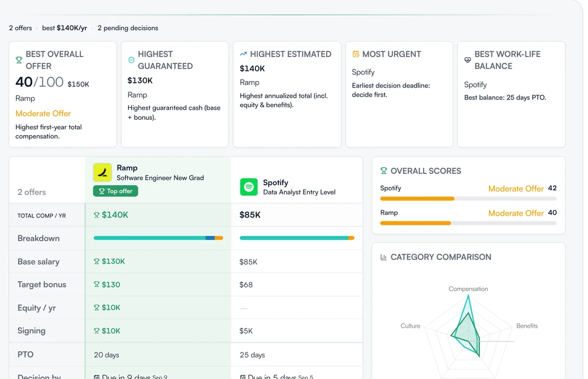Open the Highest Guaranteed card

[175, 94]
